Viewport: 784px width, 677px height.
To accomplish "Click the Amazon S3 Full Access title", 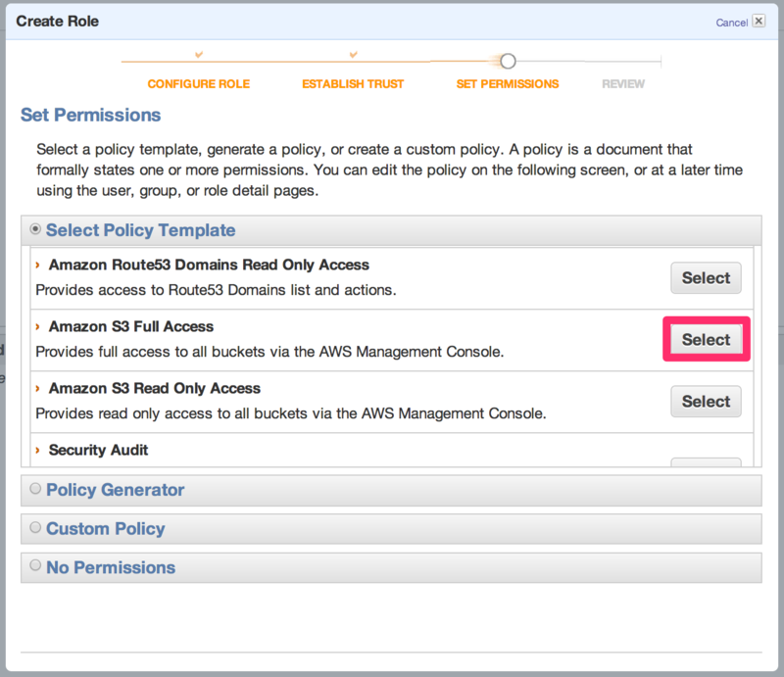I will coord(131,326).
